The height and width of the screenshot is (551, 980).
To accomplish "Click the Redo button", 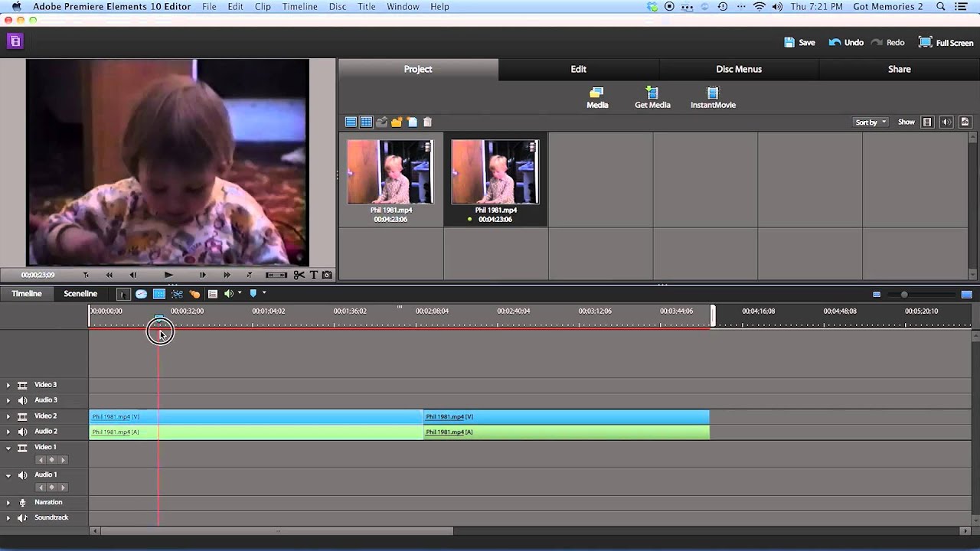I will pyautogui.click(x=888, y=43).
